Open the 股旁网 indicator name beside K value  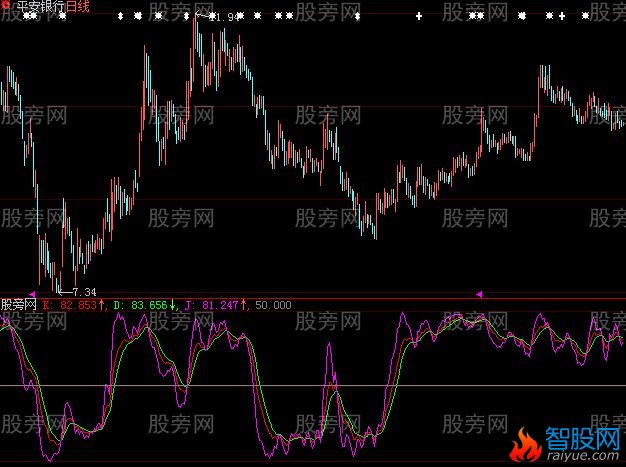click(19, 305)
